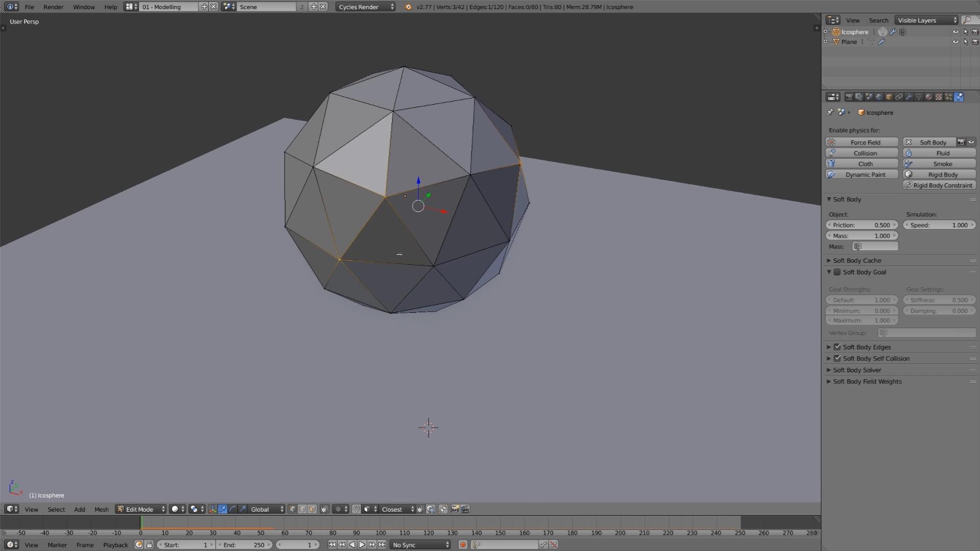The image size is (980, 551).
Task: Uncheck the Soft Body Self Collision checkbox
Action: [837, 359]
